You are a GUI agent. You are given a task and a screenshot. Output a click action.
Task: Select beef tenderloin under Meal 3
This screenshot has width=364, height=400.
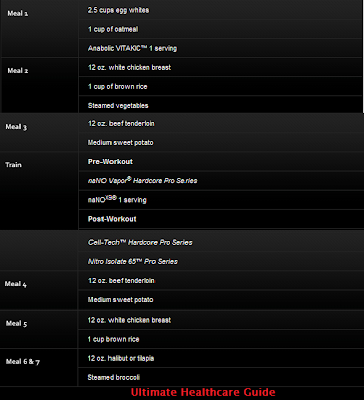121,124
